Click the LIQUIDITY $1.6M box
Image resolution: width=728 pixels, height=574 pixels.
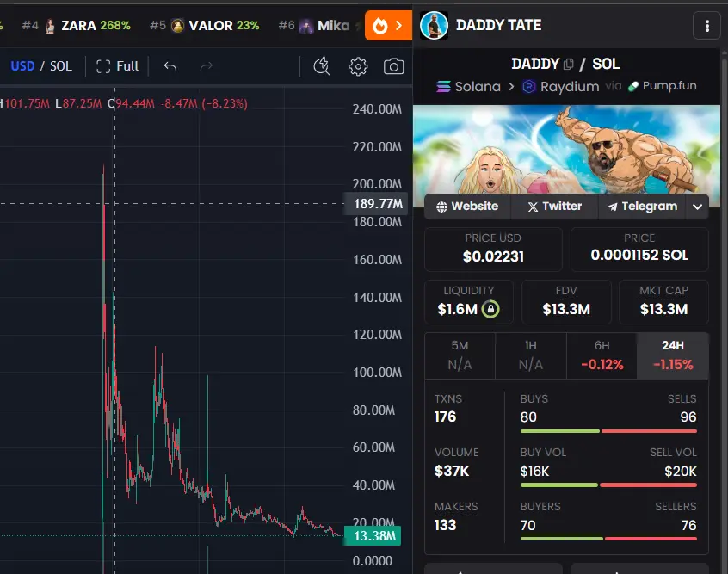[468, 302]
